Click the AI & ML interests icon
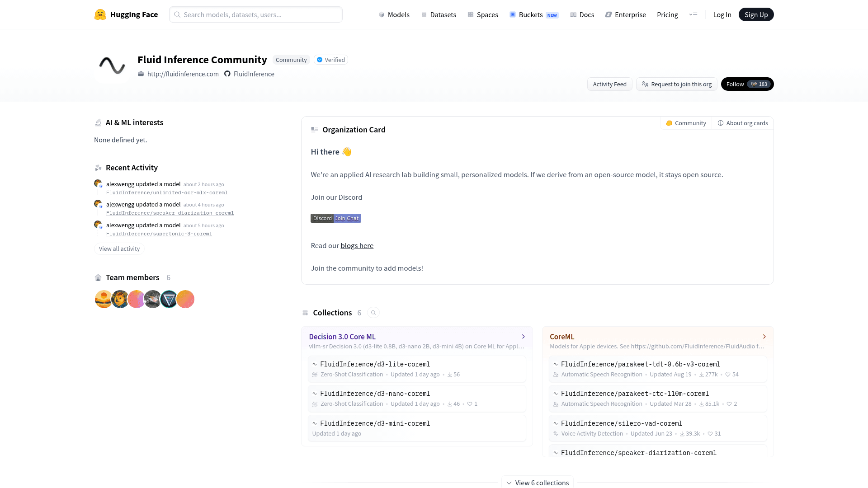The height and width of the screenshot is (488, 868). point(98,122)
